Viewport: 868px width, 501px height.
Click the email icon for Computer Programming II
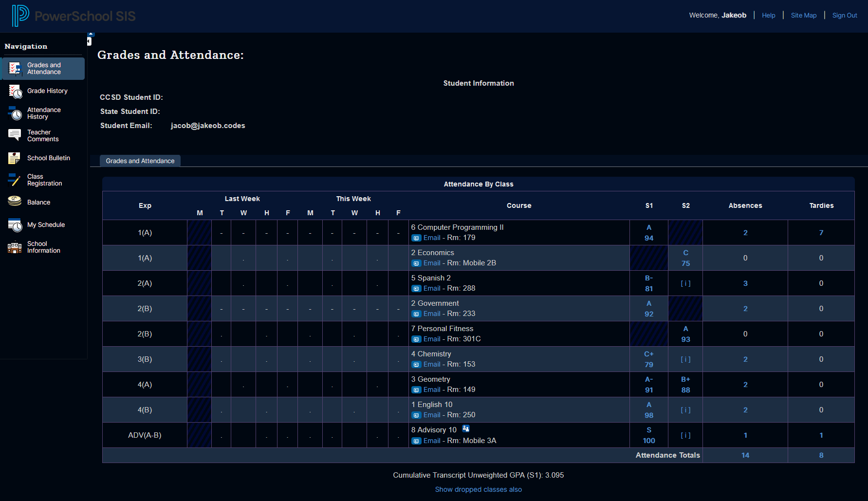click(x=416, y=238)
